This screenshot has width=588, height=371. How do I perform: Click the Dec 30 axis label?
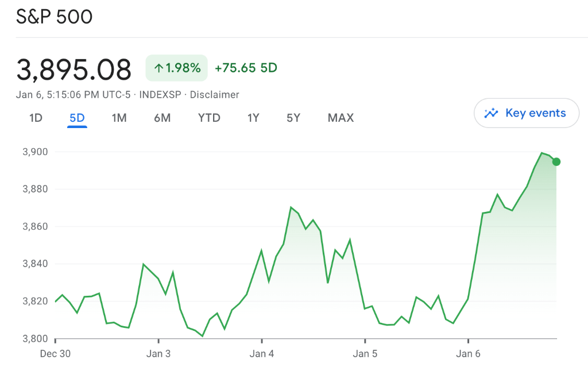[55, 354]
